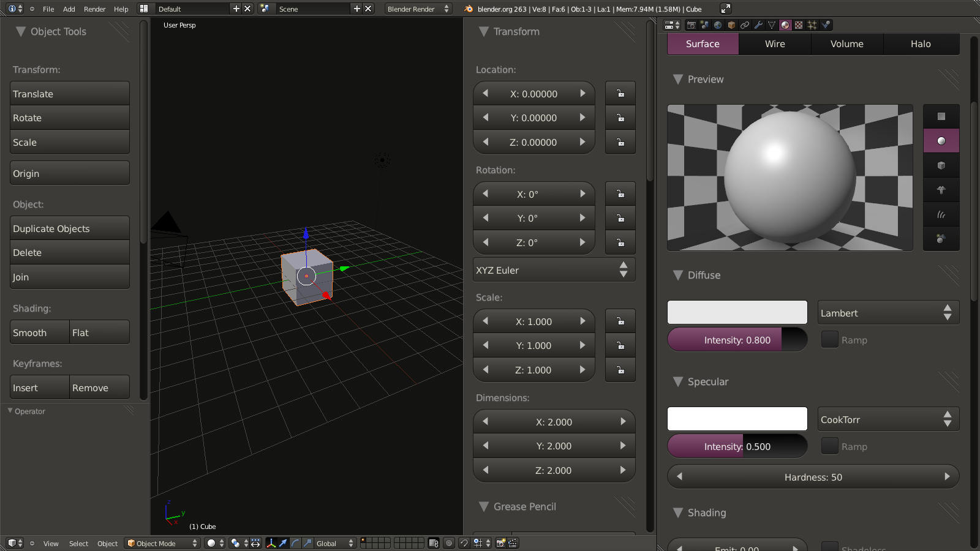This screenshot has height=551, width=980.
Task: Open the Lambert diffuse shader dropdown
Action: pos(888,313)
